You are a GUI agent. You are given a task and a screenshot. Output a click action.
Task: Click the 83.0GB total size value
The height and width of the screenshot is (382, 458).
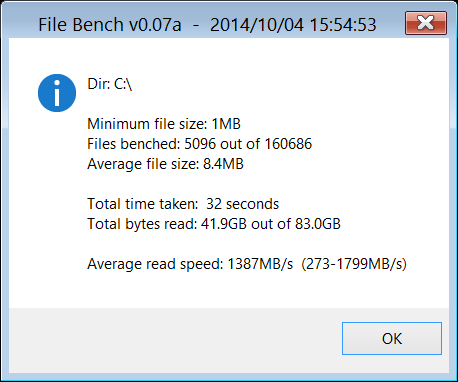[318, 224]
